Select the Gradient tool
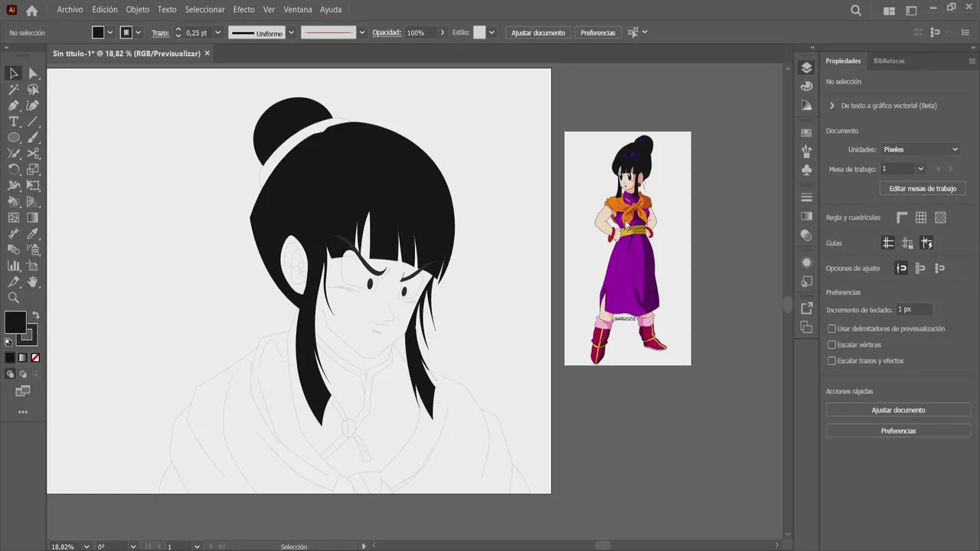 (x=33, y=218)
